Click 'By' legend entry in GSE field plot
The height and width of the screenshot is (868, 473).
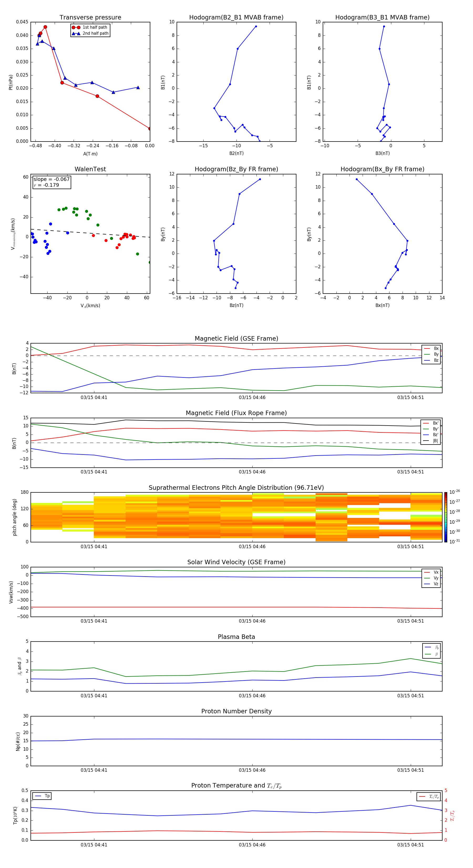pyautogui.click(x=431, y=355)
